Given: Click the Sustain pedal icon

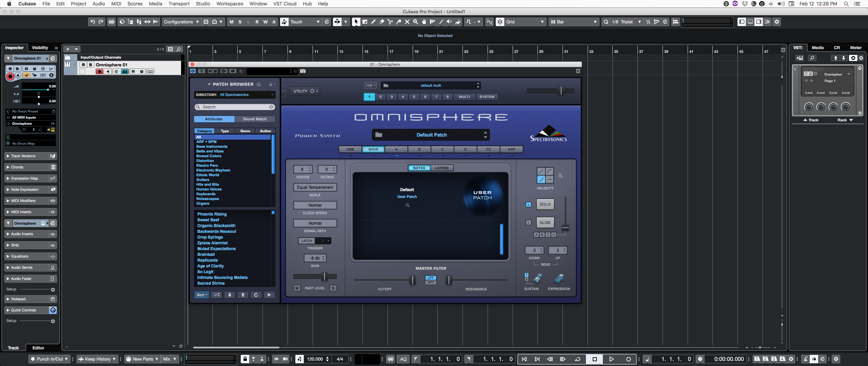Looking at the screenshot, I should point(537,279).
